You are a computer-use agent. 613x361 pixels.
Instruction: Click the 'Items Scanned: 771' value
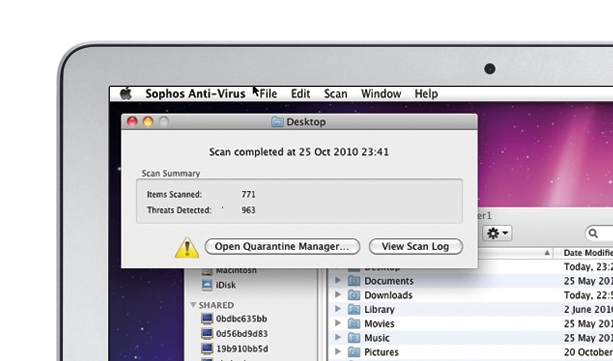[248, 194]
